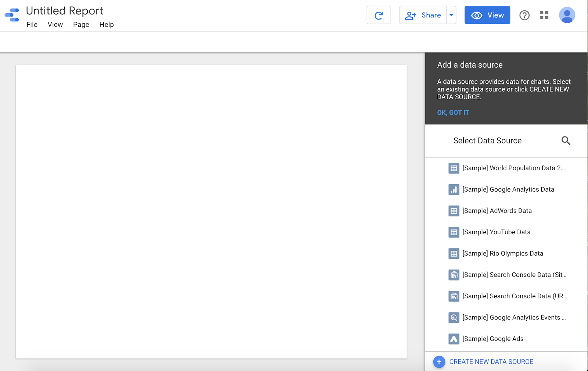Open the Page menu
Screen dimensions: 588x371
click(81, 25)
